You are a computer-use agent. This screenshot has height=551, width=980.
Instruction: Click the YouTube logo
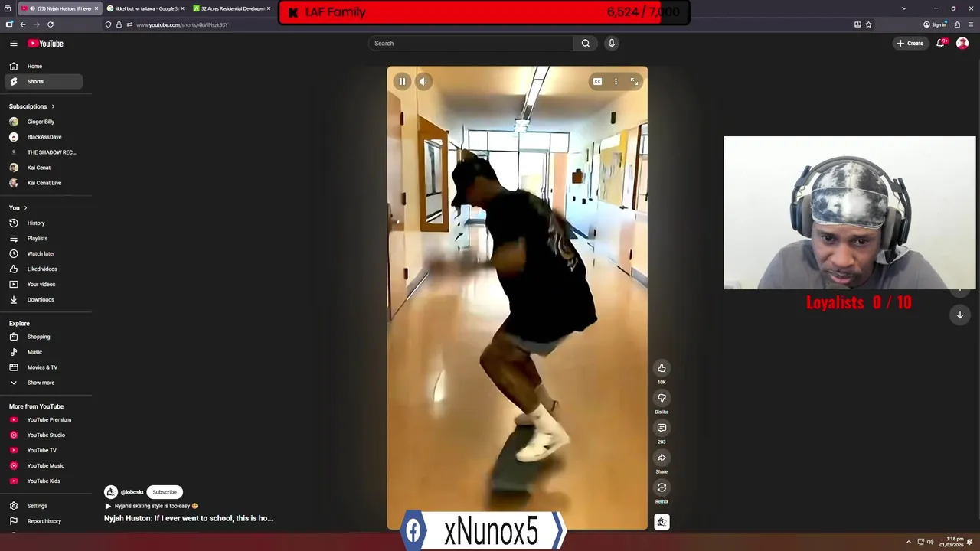coord(46,44)
